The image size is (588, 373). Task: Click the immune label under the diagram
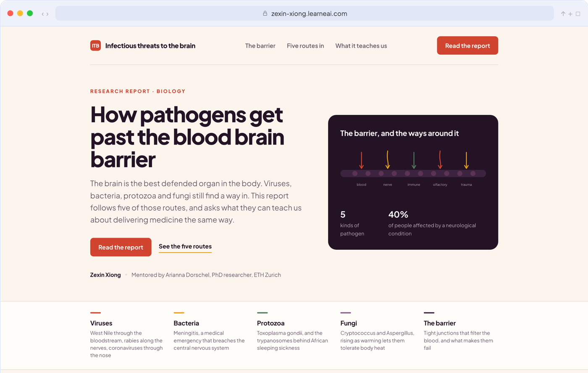pyautogui.click(x=414, y=185)
